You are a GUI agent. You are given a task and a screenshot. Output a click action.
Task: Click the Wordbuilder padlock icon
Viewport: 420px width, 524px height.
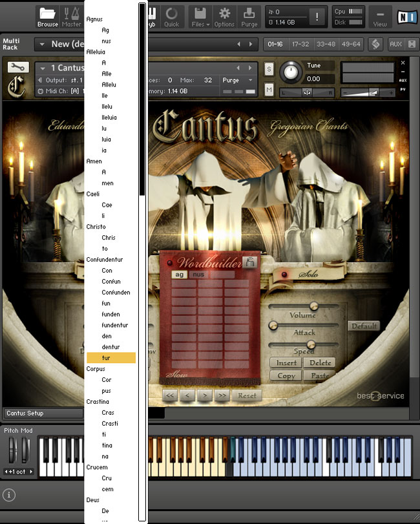click(249, 262)
